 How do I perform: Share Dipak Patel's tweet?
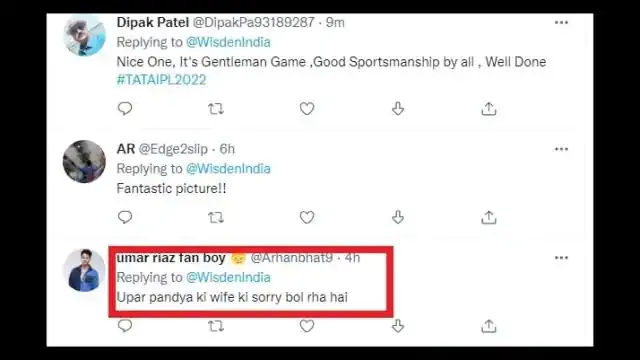click(x=489, y=109)
